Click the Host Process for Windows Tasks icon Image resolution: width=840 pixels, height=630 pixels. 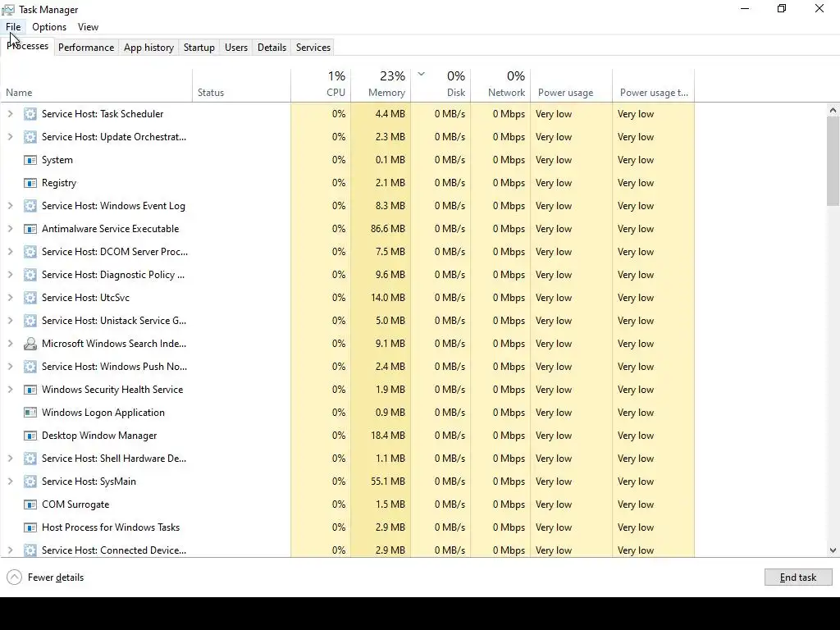pos(30,527)
